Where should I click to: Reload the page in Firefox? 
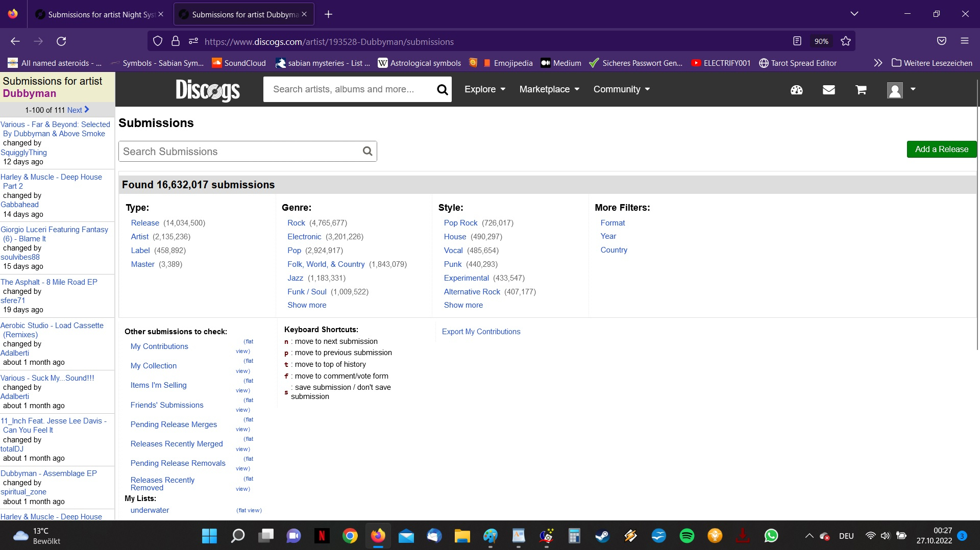click(x=61, y=41)
